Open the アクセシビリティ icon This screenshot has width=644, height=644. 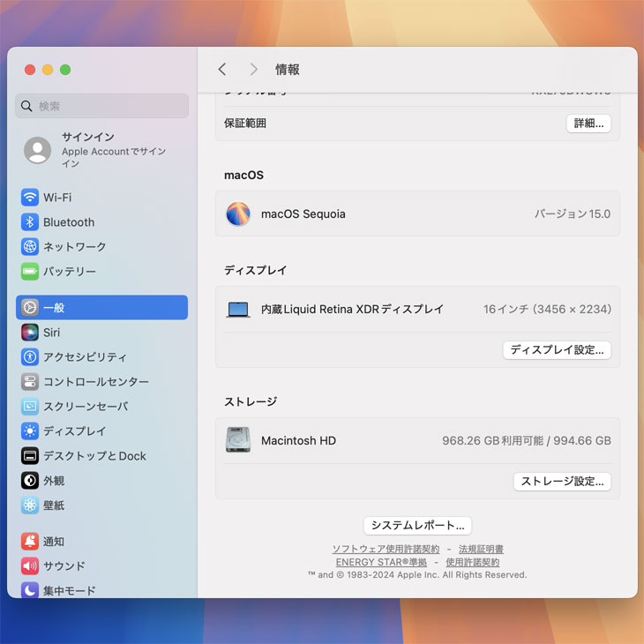coord(30,357)
